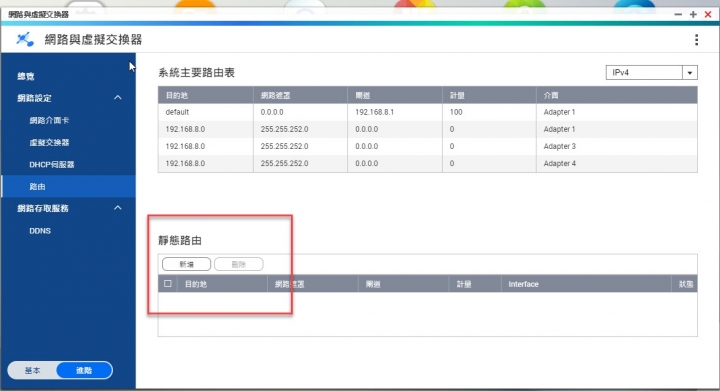Collapse the 網路設定 section chevron
720x391 pixels.
(118, 98)
